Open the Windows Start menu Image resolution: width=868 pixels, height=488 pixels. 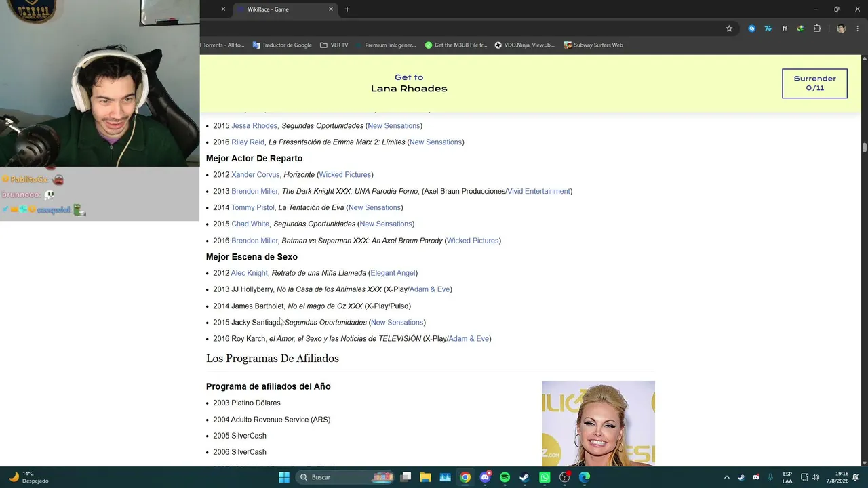(284, 477)
